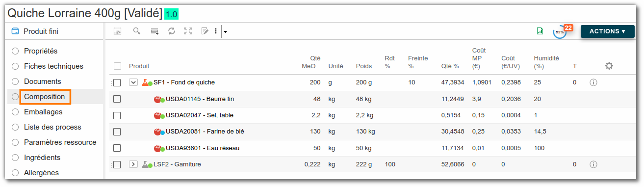Tick the select-all checkbox in table header

pyautogui.click(x=117, y=66)
